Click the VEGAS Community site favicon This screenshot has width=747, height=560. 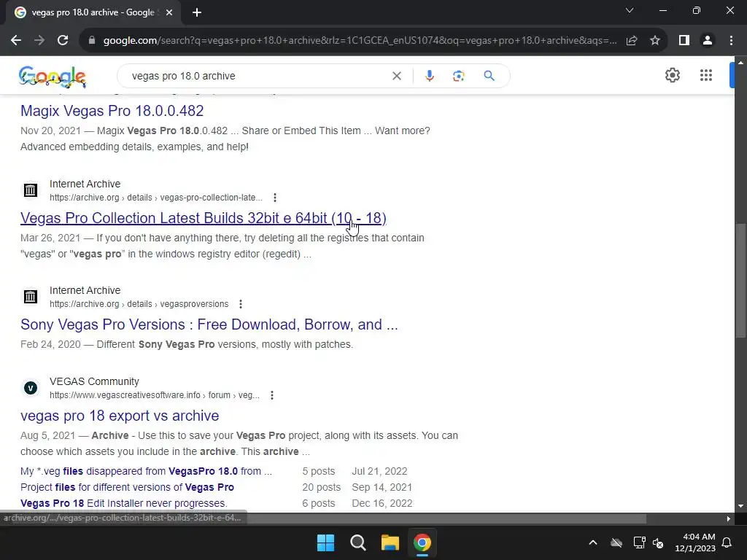31,388
